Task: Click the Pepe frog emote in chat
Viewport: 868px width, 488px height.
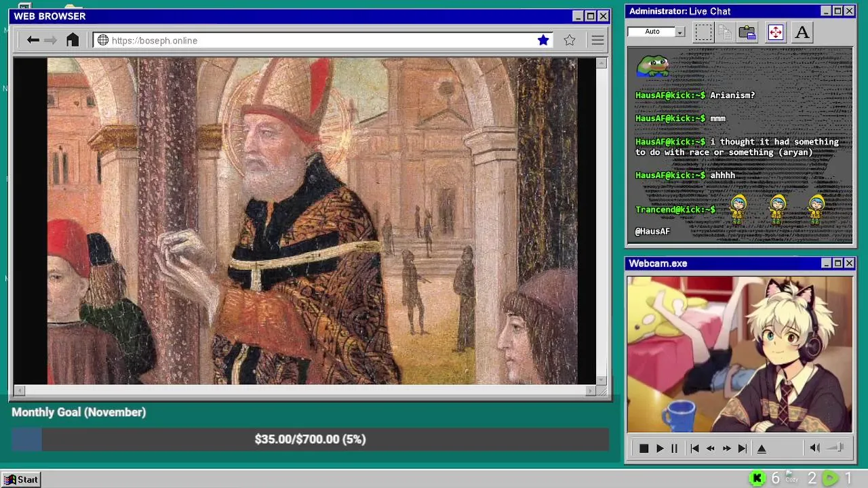Action: pyautogui.click(x=652, y=66)
